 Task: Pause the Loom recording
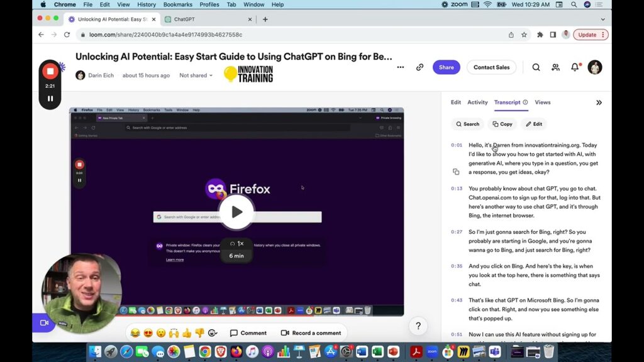point(50,99)
